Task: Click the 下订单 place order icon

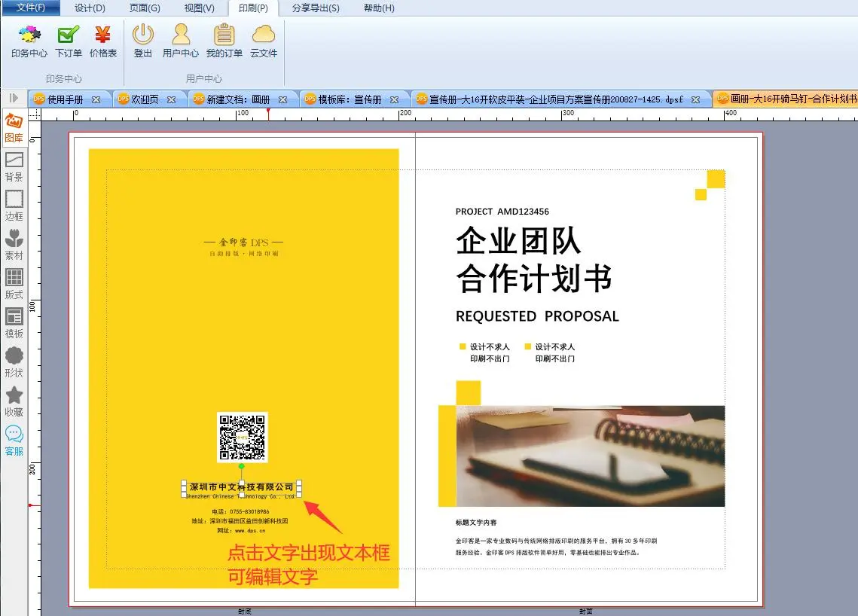Action: pos(69,41)
